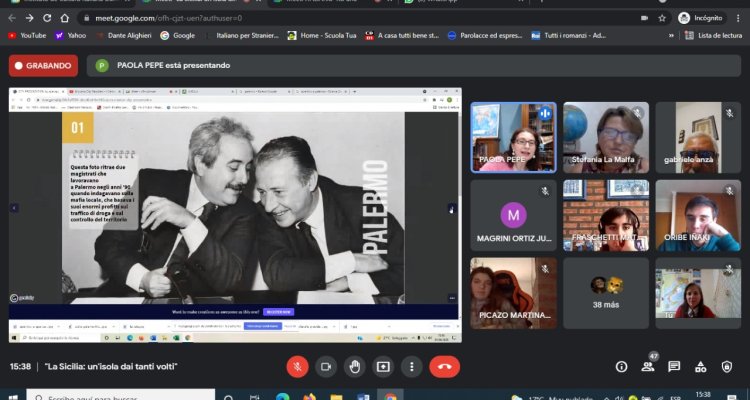Click the meeting title La Sicilia text
Image resolution: width=750 pixels, height=400 pixels.
pyautogui.click(x=111, y=367)
